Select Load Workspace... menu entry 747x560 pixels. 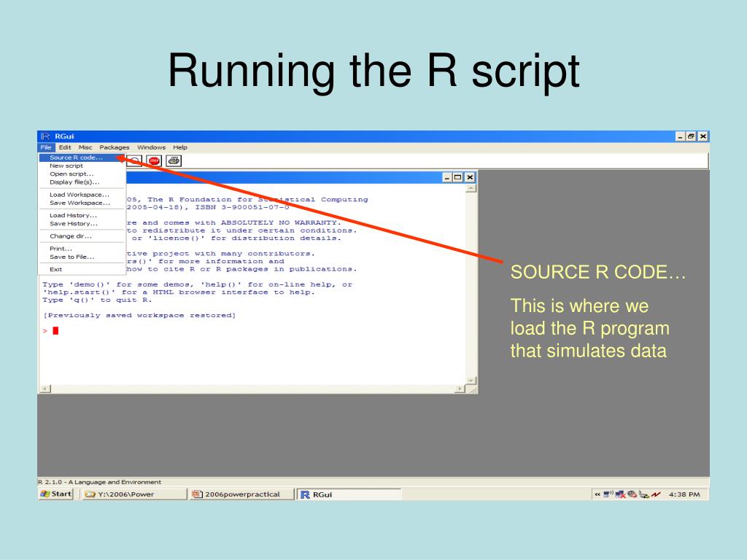point(82,195)
